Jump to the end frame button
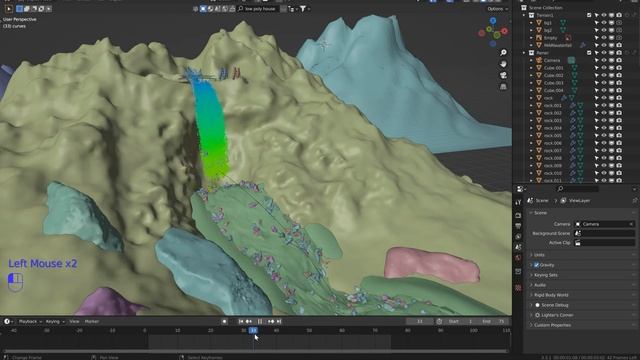The image size is (640, 360). [x=279, y=322]
